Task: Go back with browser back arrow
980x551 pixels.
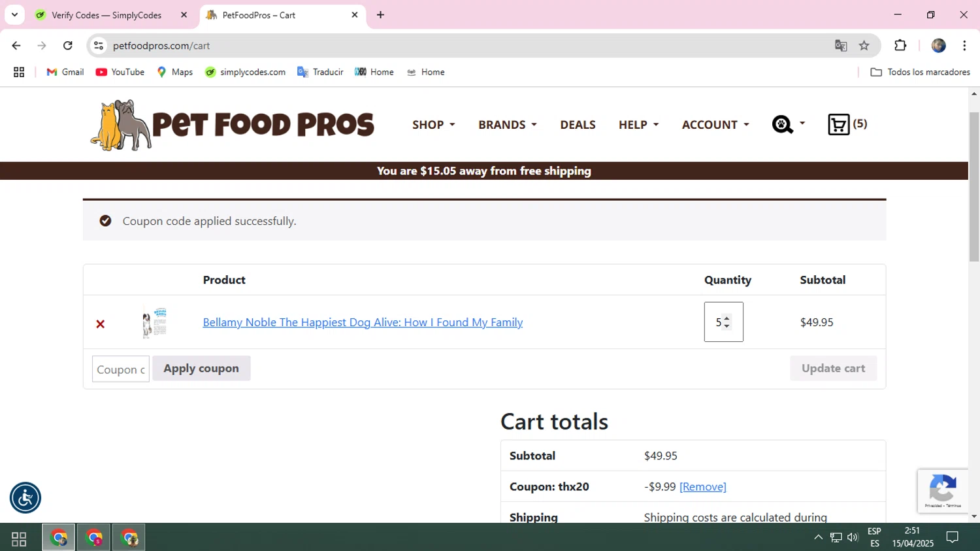Action: click(16, 46)
